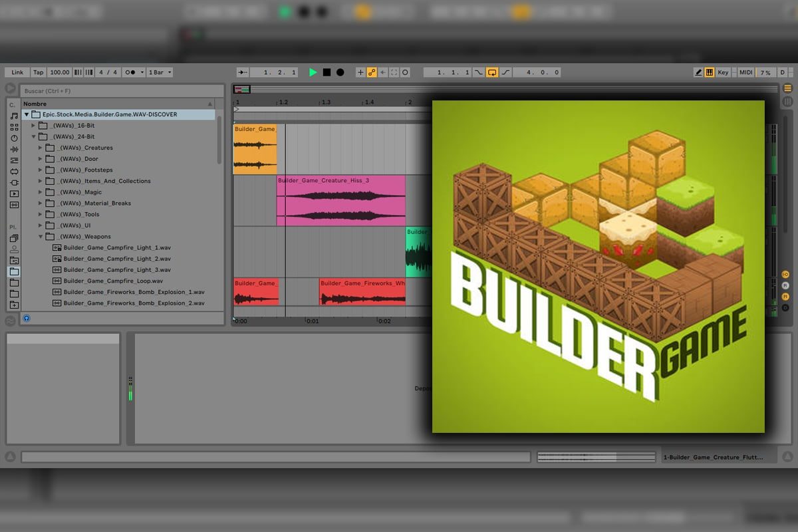Start playback with the green Play button
The image size is (798, 532).
(313, 72)
